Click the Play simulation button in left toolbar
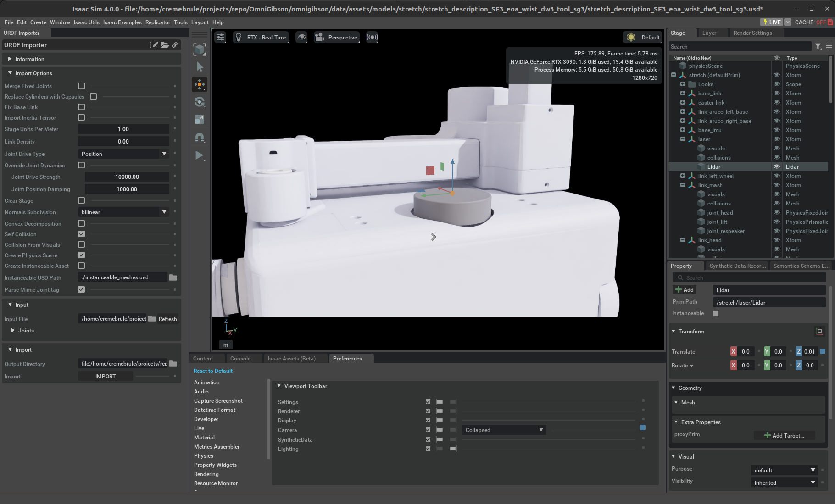Image resolution: width=835 pixels, height=504 pixels. pyautogui.click(x=199, y=155)
